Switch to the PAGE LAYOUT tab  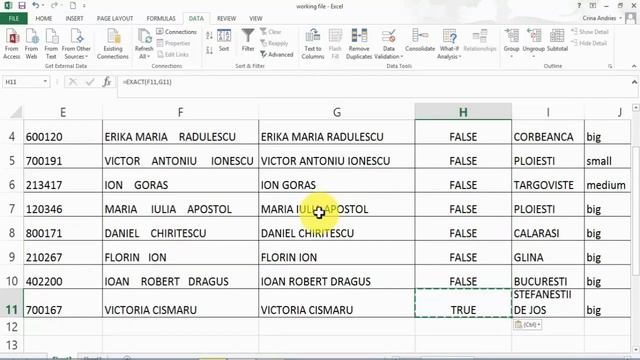pos(115,18)
